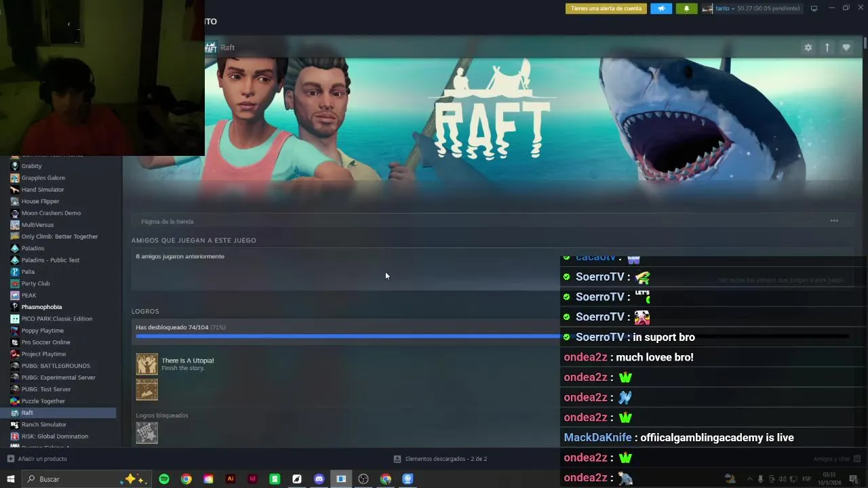Open the 'There Is A Utopia!' achievement icon
Image resolution: width=868 pixels, height=488 pixels.
[146, 364]
